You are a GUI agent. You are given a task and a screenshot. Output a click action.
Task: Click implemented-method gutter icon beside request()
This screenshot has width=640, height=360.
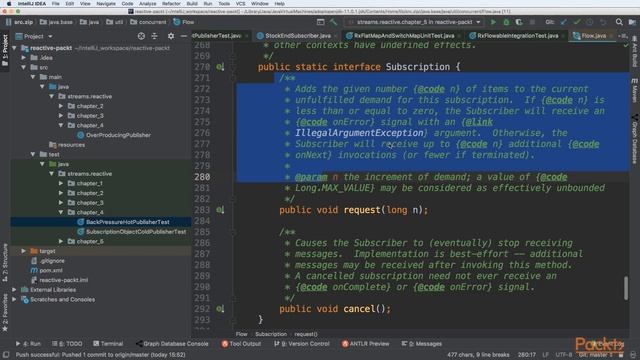[220, 210]
